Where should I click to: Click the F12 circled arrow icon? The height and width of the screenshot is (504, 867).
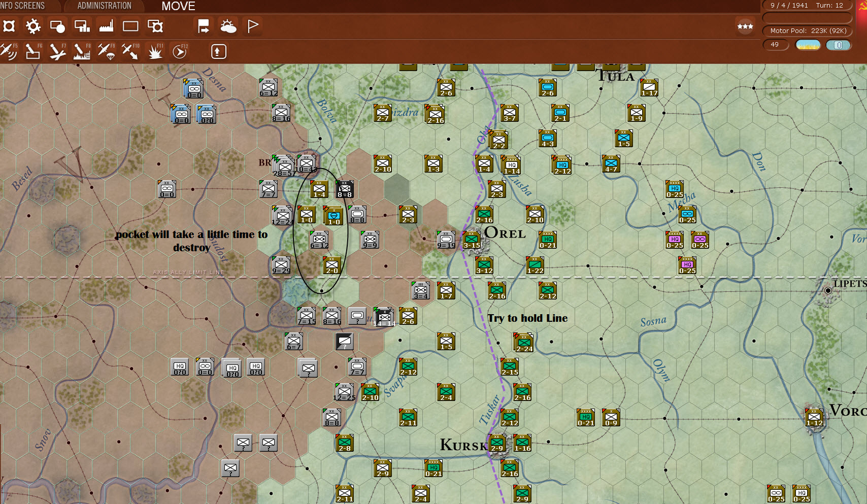pos(180,51)
